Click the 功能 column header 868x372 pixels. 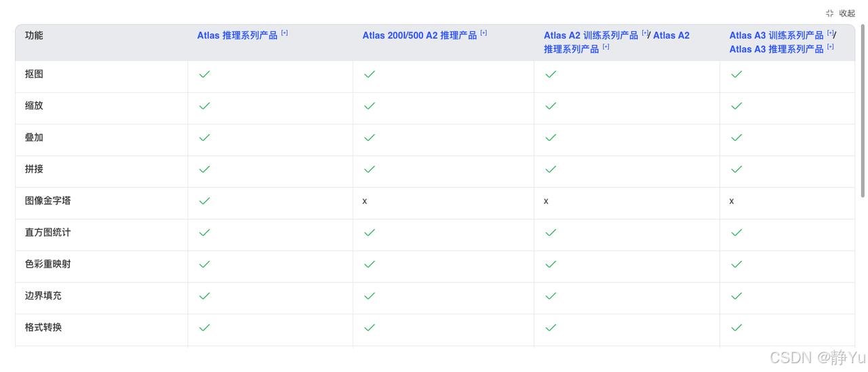[x=34, y=35]
